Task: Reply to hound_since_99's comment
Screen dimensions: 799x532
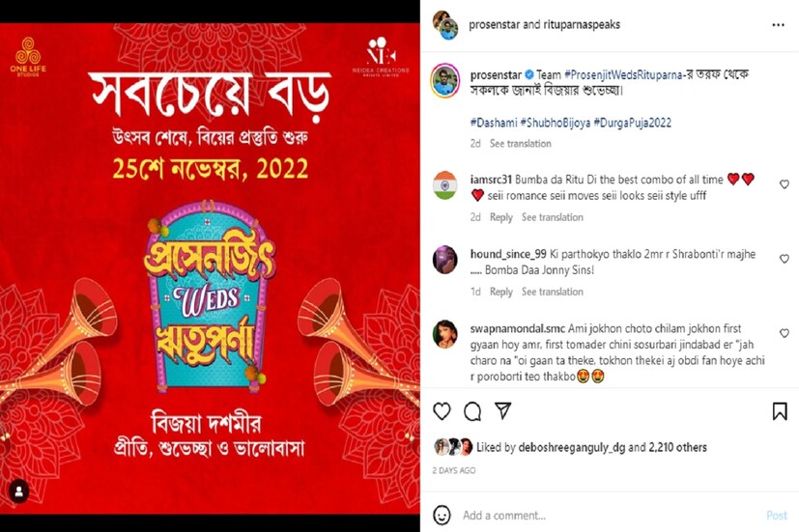Action: pyautogui.click(x=500, y=292)
